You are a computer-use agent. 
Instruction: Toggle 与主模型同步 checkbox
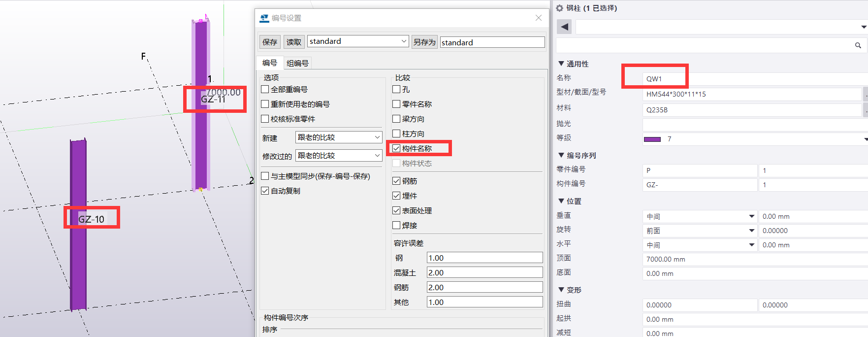265,176
